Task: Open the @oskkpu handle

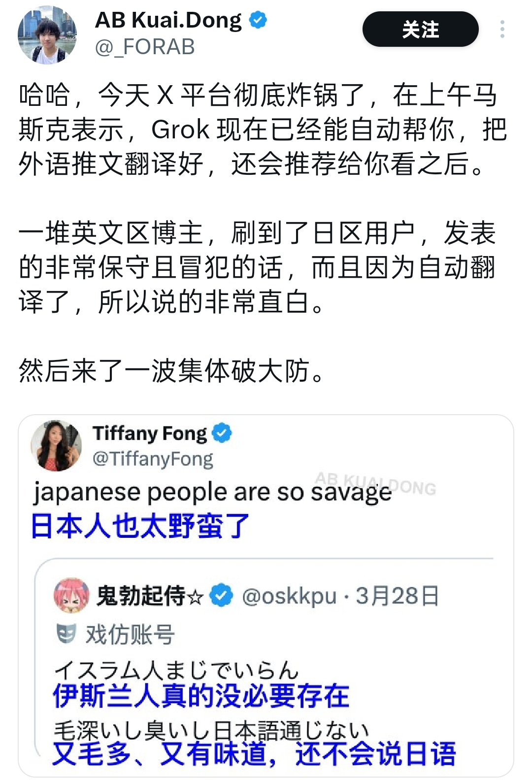Action: coord(289,596)
